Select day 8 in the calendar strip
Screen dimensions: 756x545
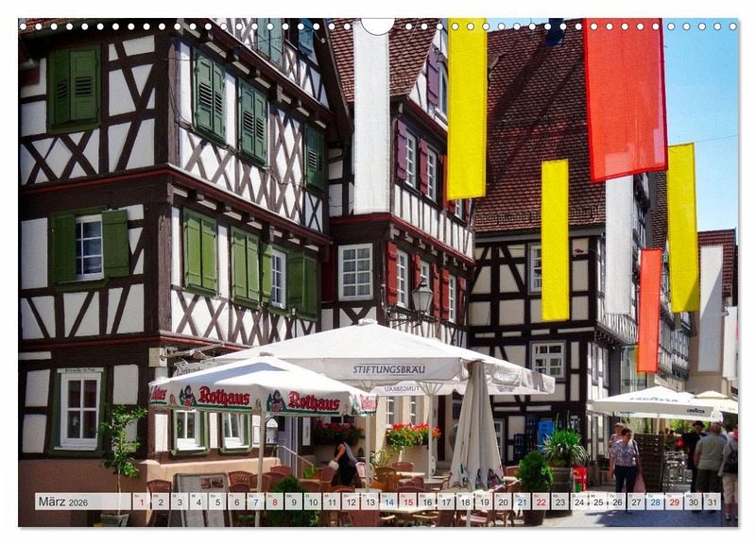tap(276, 502)
